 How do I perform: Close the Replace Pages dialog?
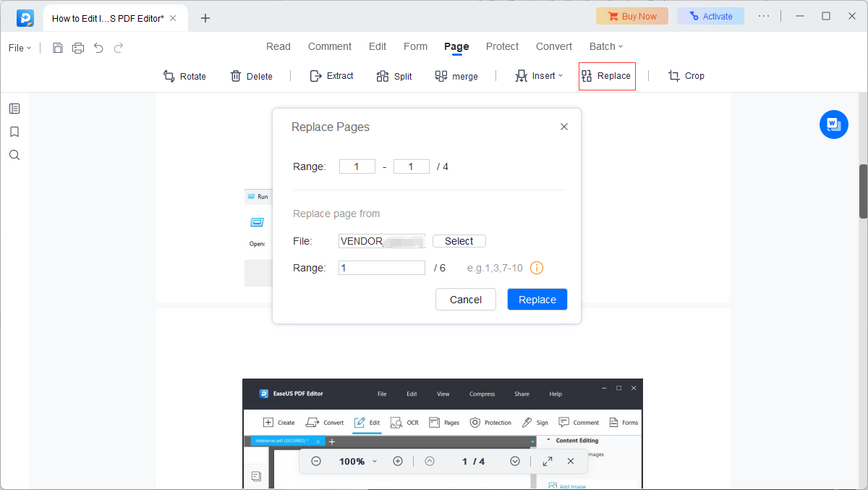[x=564, y=127]
